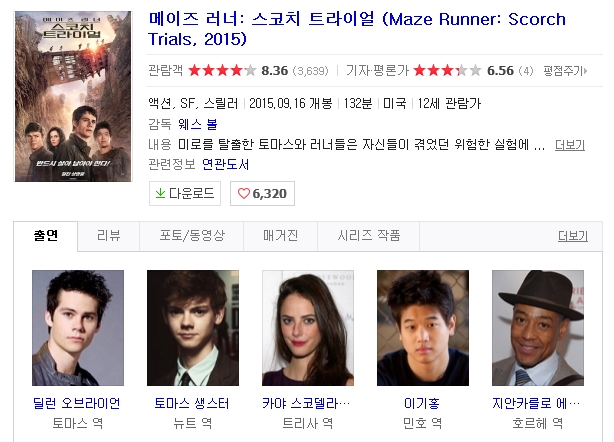Select the 시리즈 작품 tab

tap(369, 236)
